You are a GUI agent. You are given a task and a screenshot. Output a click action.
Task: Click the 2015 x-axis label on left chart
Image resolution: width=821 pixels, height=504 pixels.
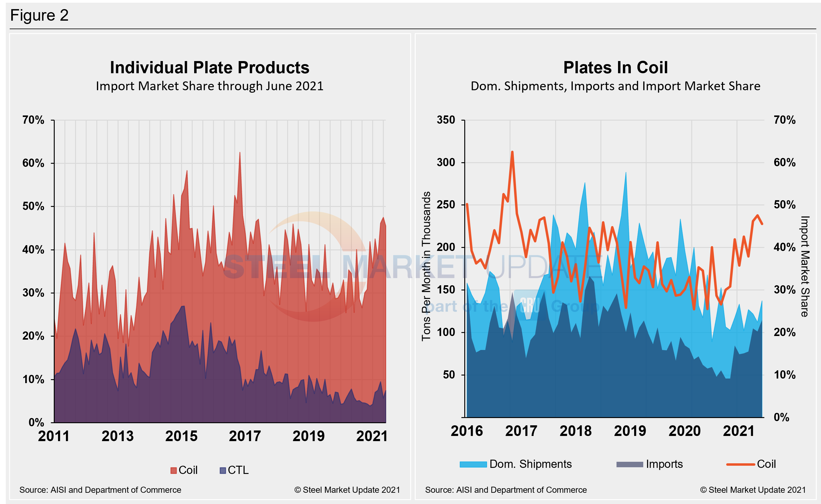point(181,436)
